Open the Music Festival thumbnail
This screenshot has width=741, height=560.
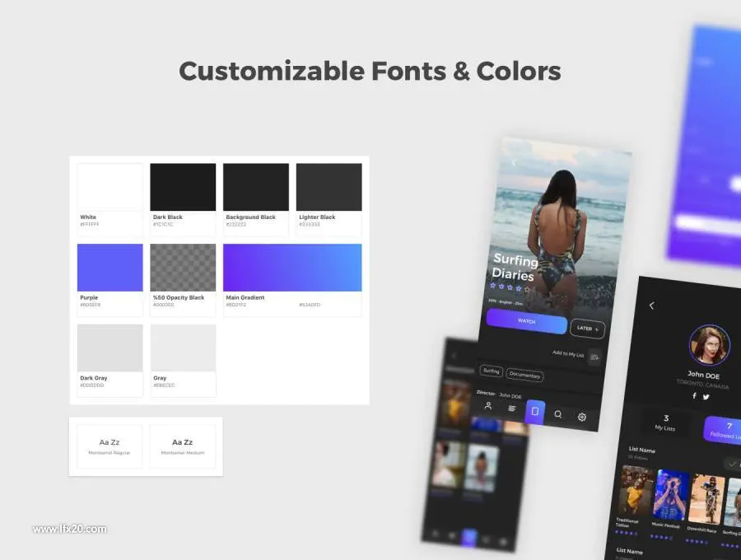[670, 495]
